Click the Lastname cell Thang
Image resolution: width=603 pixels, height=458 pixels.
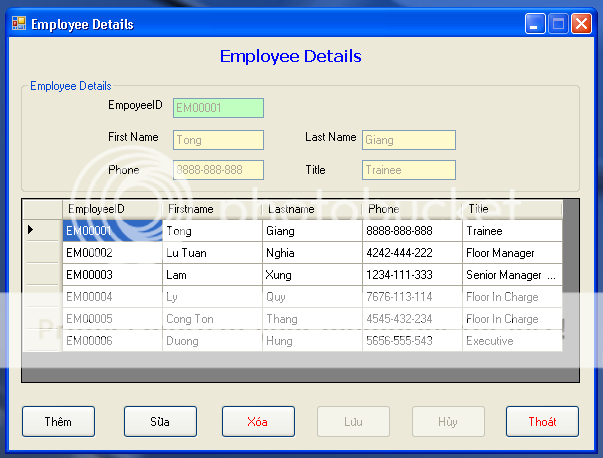[312, 318]
